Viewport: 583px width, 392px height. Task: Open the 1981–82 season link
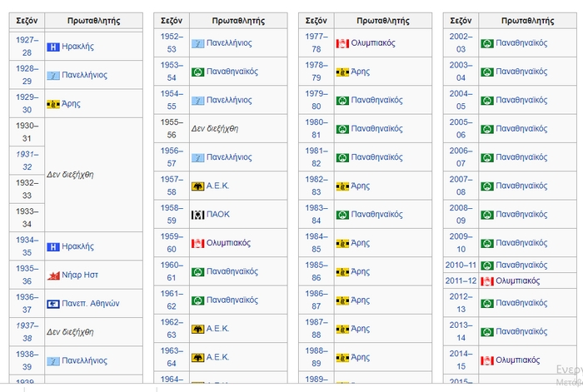[316, 157]
